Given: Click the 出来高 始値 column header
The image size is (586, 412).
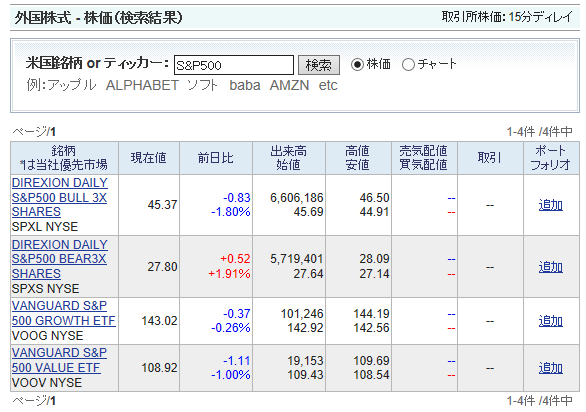Looking at the screenshot, I should (x=289, y=158).
